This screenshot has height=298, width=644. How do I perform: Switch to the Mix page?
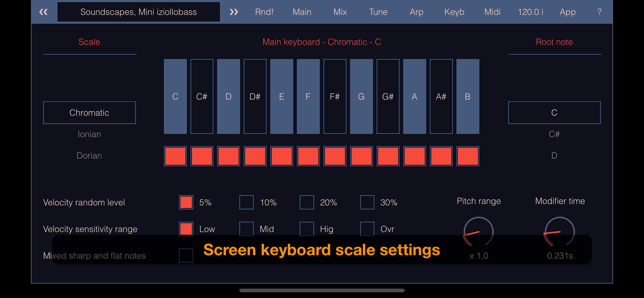pos(340,12)
